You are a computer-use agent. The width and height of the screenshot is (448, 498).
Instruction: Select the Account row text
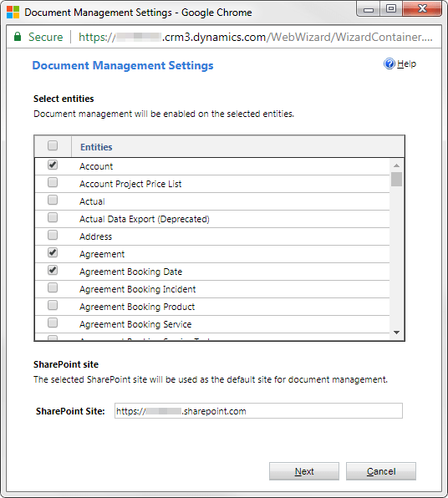pos(96,166)
